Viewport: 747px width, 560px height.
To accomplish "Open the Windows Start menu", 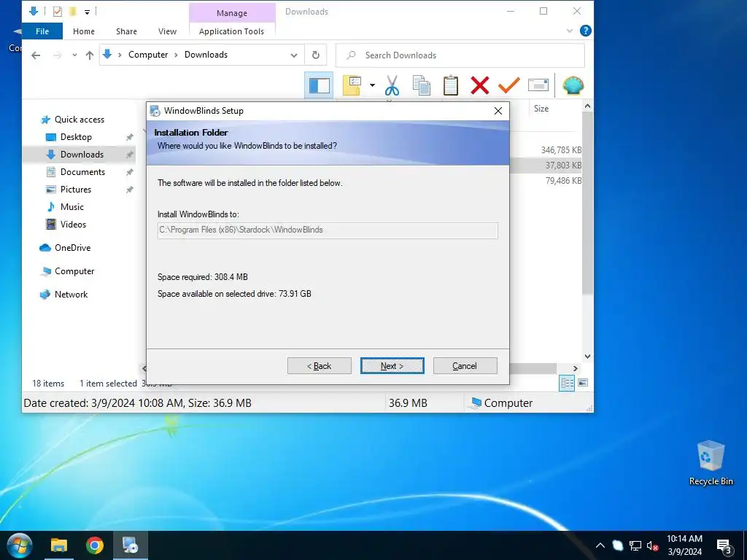I will pyautogui.click(x=20, y=545).
